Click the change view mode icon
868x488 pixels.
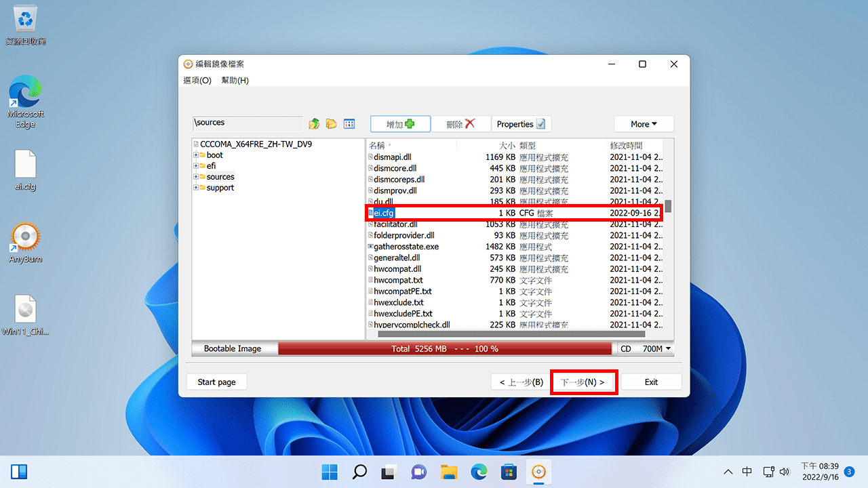pos(349,124)
